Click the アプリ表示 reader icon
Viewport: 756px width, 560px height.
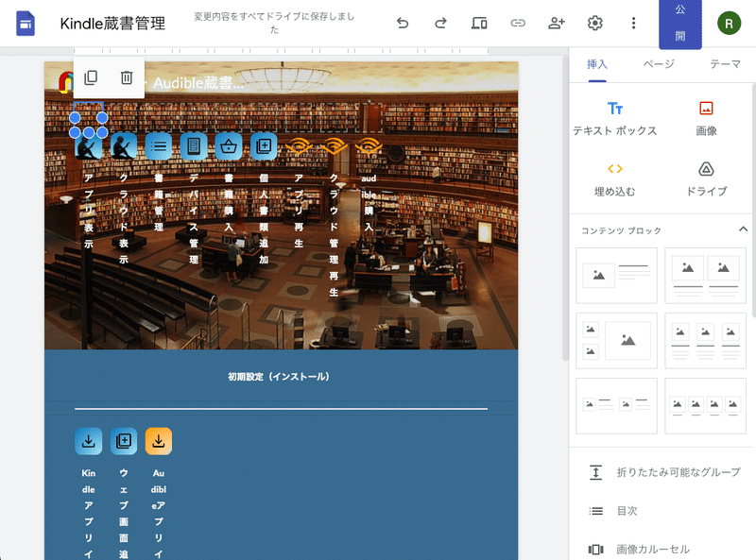pos(89,146)
